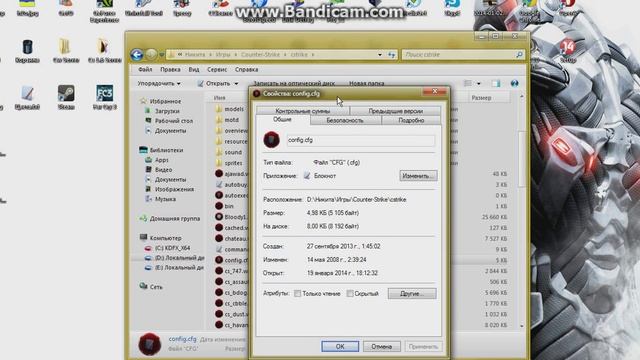Screen dimensions: 640x360
Task: Click the Forward arrow in Explorer
Action: pyautogui.click(x=151, y=54)
